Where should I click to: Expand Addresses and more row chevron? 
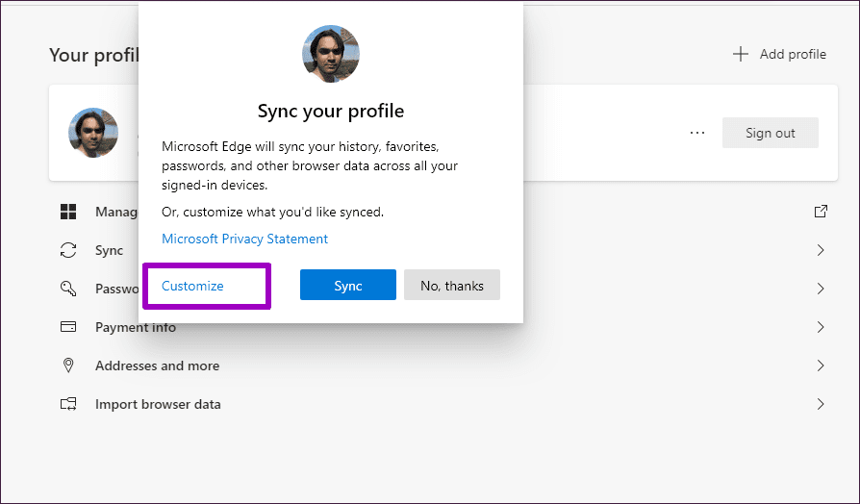(821, 365)
